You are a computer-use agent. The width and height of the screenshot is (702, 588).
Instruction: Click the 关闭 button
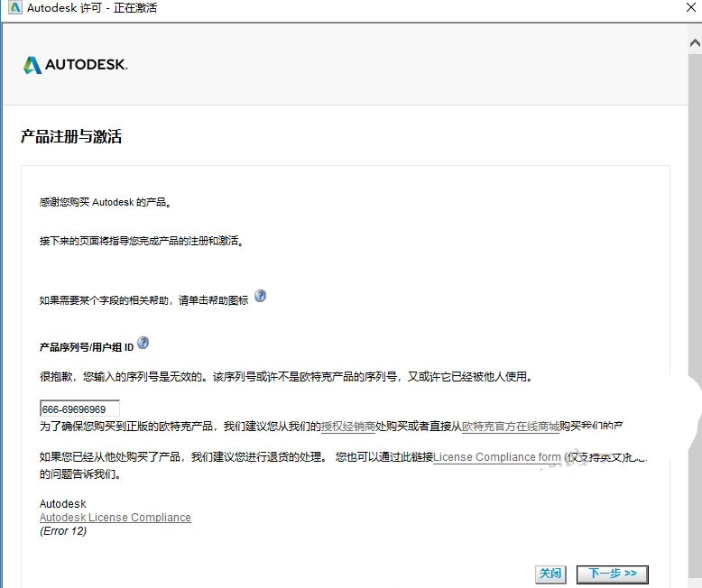pos(550,574)
